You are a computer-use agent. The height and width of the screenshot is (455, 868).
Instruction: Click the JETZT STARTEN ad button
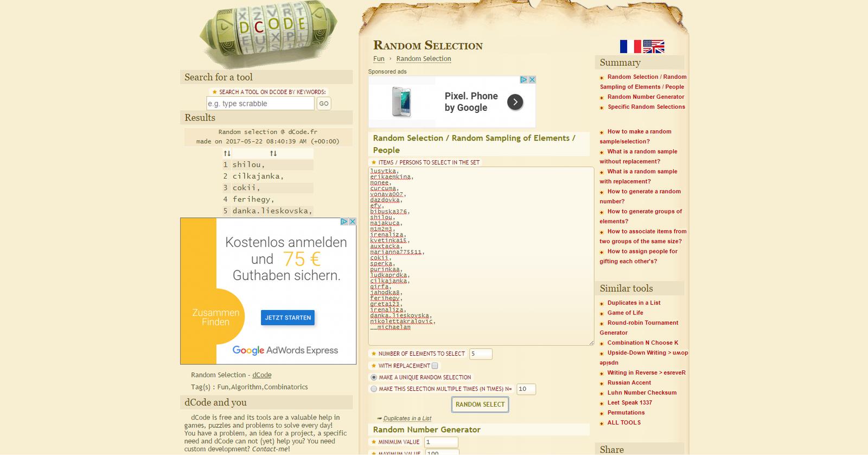point(288,318)
